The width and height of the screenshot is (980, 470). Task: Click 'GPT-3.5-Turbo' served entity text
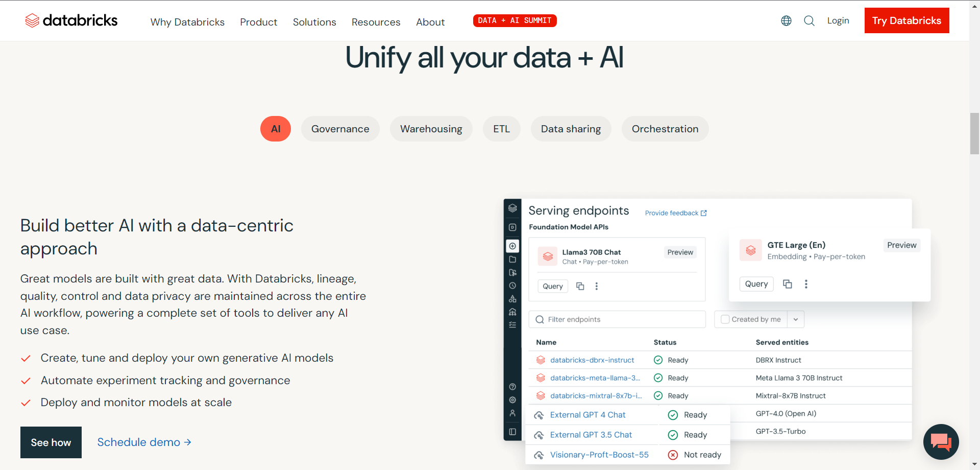780,431
